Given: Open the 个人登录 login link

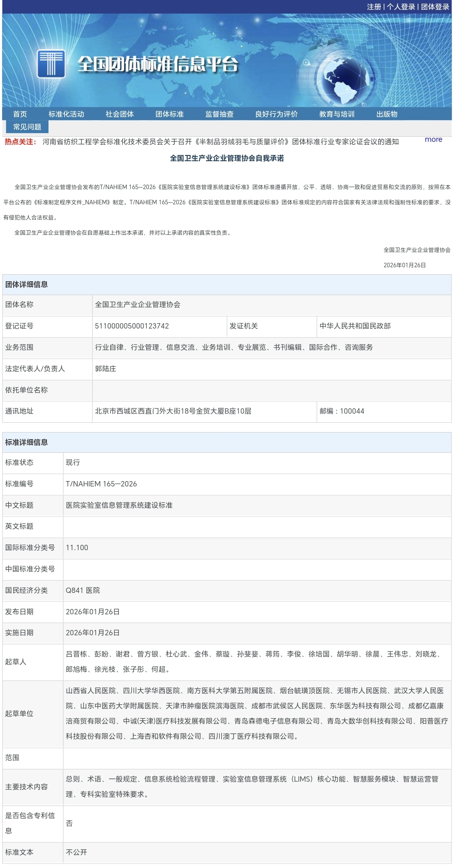Looking at the screenshot, I should coord(401,7).
